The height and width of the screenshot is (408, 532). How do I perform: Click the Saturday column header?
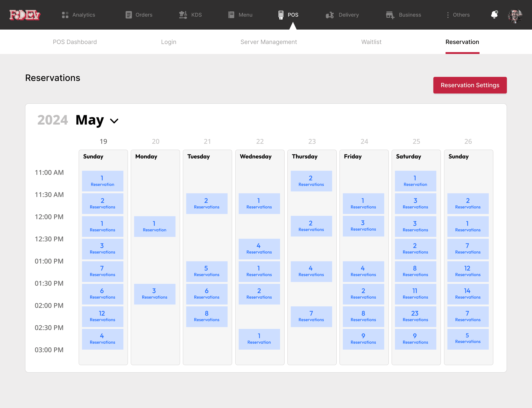point(409,156)
